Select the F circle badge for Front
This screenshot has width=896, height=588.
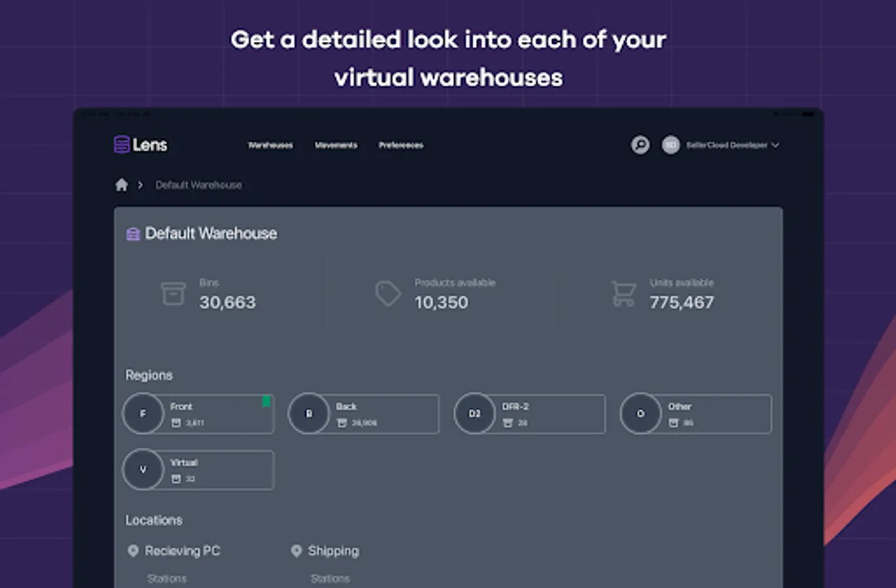coord(143,414)
